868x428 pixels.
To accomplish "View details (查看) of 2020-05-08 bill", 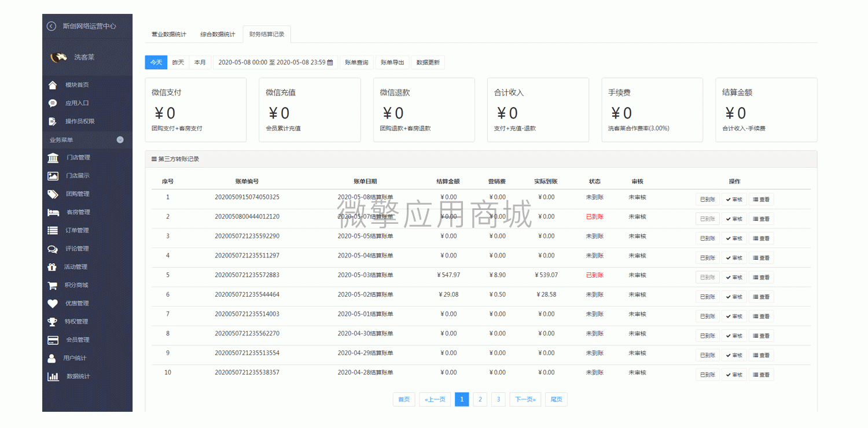I will click(x=762, y=200).
